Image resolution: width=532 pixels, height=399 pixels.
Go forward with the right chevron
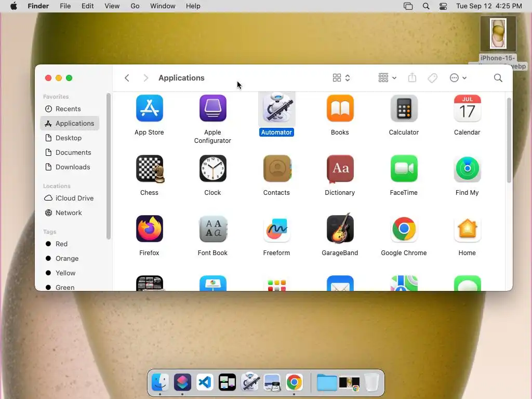pos(146,78)
